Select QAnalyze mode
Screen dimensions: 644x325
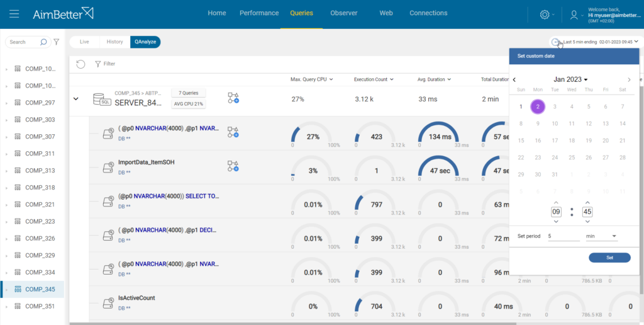coord(145,42)
